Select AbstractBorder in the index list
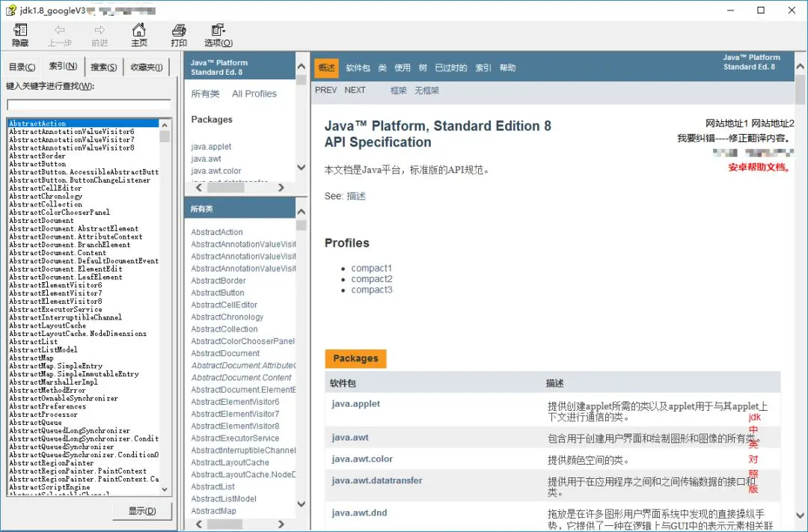The width and height of the screenshot is (808, 532). coord(37,156)
